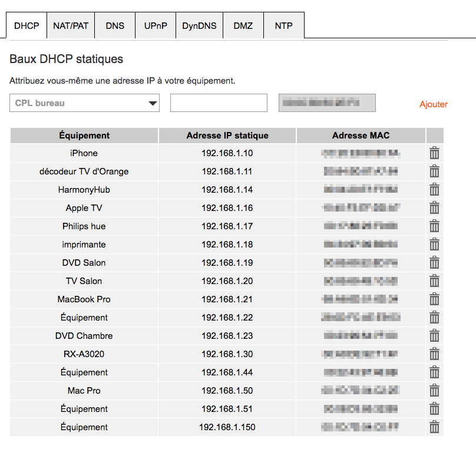The image size is (476, 452).
Task: Delete the HarmonyHub DHCP lease
Action: [x=434, y=190]
